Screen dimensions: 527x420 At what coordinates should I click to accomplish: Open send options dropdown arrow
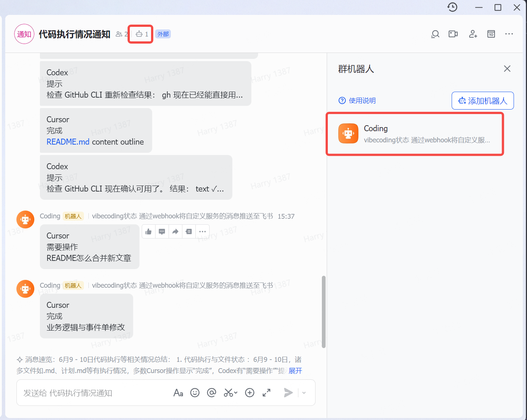[304, 393]
